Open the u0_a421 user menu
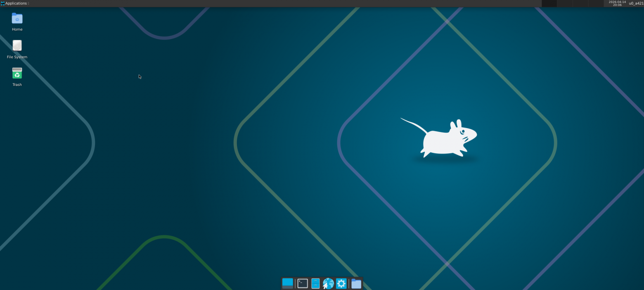The width and height of the screenshot is (644, 290). tap(636, 3)
